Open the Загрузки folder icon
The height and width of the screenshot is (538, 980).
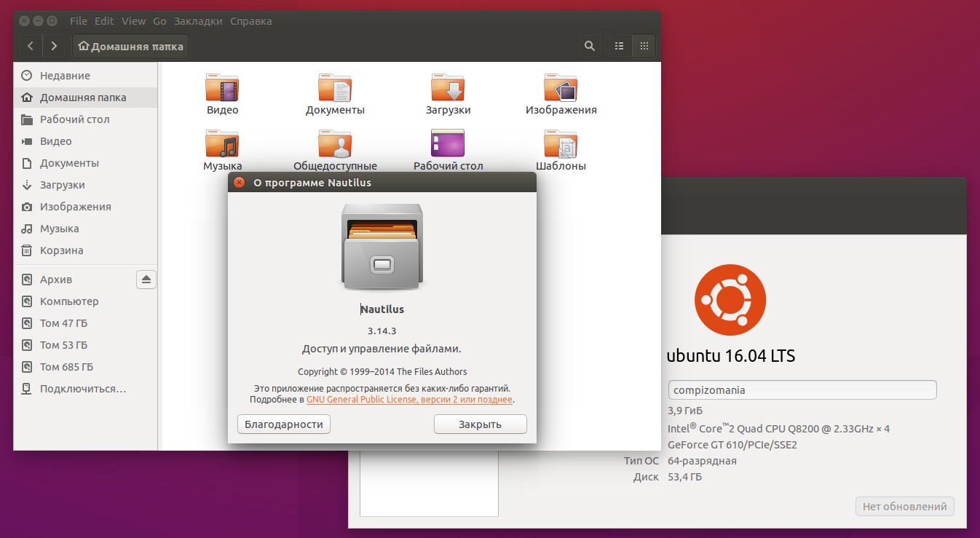point(448,88)
